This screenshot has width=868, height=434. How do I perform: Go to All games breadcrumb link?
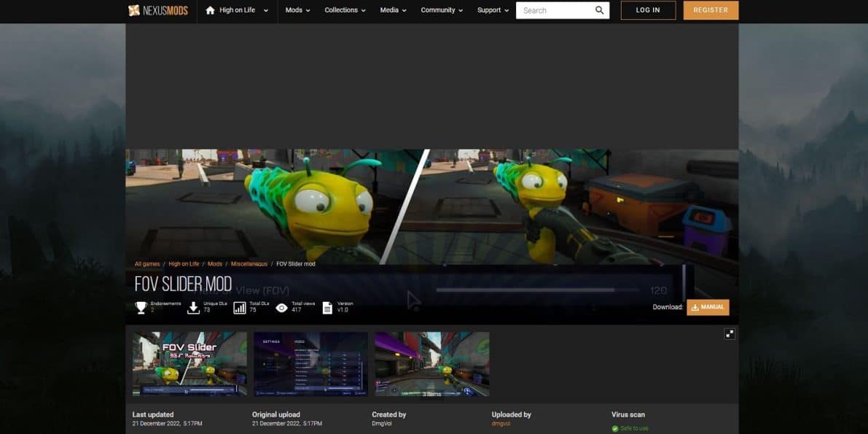click(147, 264)
